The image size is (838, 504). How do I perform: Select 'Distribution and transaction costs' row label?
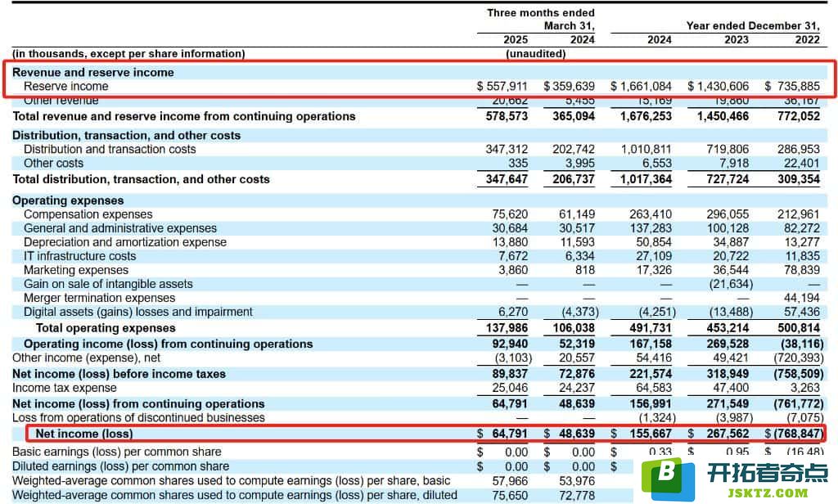coord(110,149)
